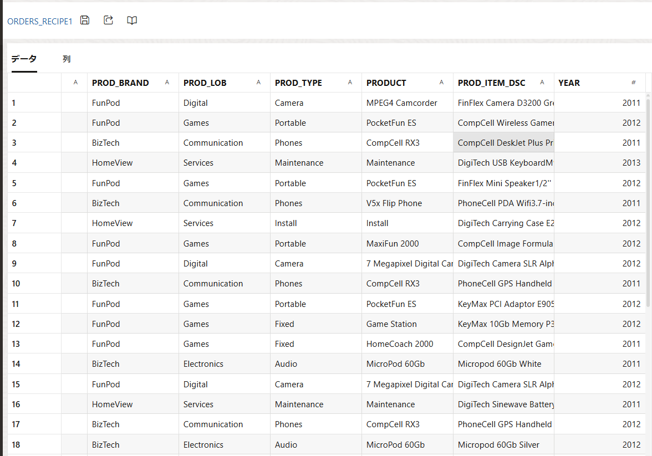
Task: Click the Fixed type cell in row 13
Action: pos(316,343)
